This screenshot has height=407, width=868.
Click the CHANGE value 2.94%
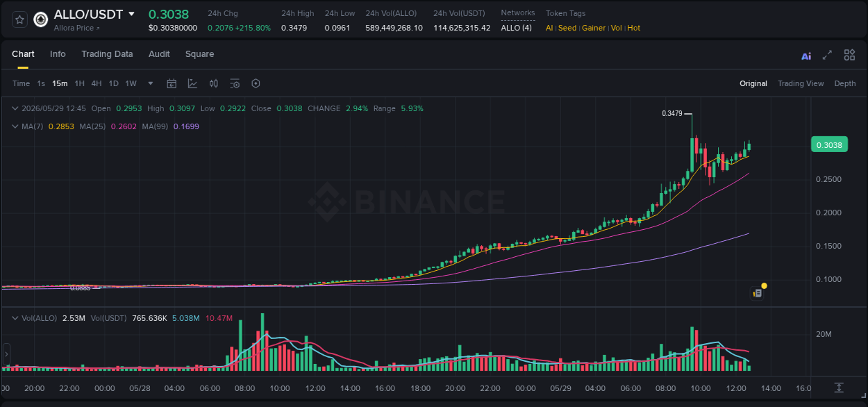[356, 108]
